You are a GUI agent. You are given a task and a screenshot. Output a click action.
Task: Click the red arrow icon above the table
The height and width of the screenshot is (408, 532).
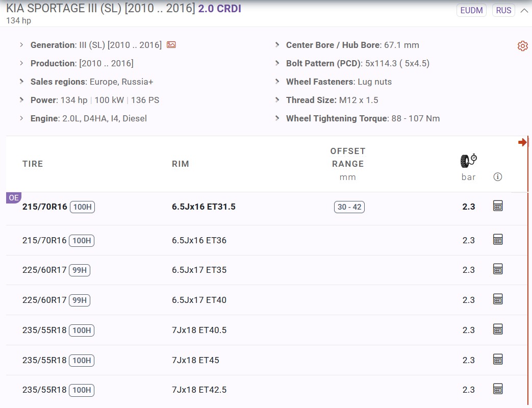click(x=522, y=142)
